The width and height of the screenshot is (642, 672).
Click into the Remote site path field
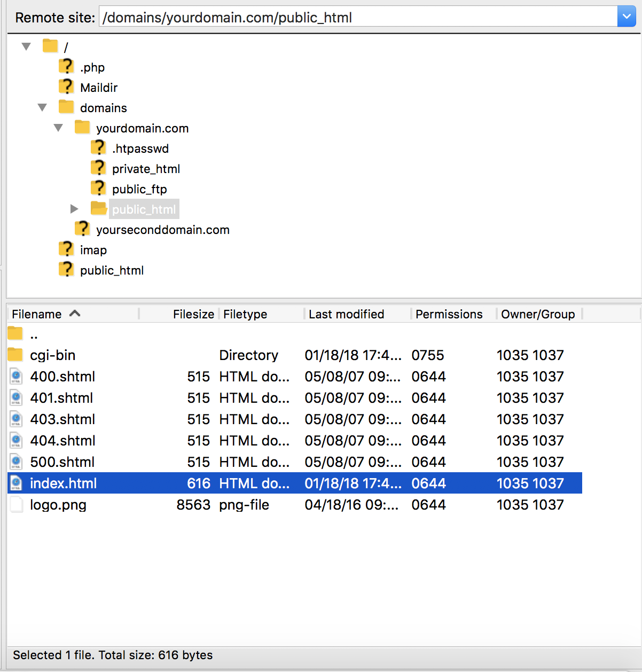(x=358, y=17)
